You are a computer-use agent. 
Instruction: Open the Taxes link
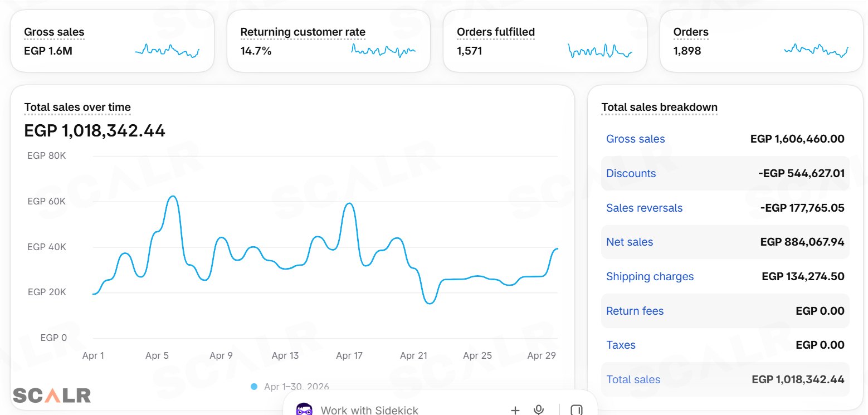point(621,345)
